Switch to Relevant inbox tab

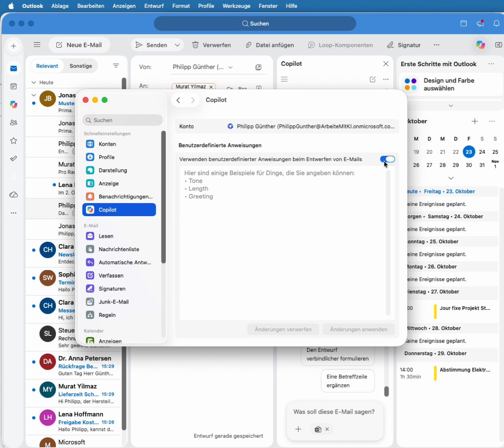point(47,66)
